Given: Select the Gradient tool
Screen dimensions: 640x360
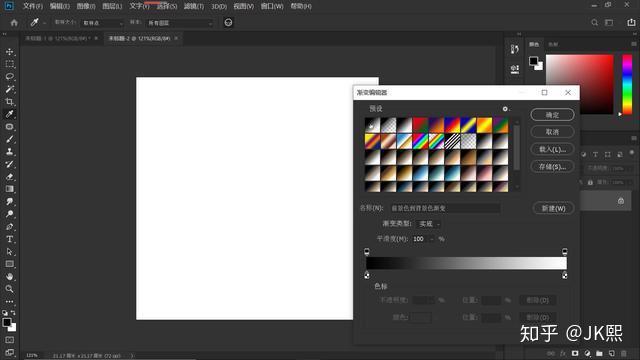Looking at the screenshot, I should click(x=9, y=189).
